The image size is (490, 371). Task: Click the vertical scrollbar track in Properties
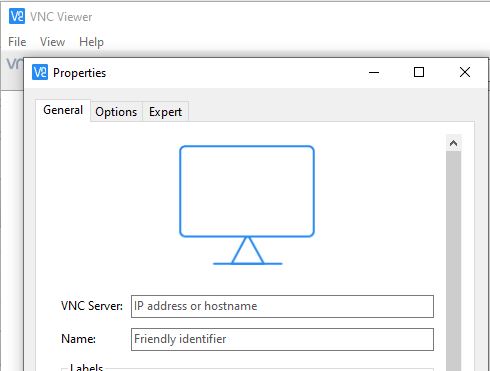(x=453, y=261)
